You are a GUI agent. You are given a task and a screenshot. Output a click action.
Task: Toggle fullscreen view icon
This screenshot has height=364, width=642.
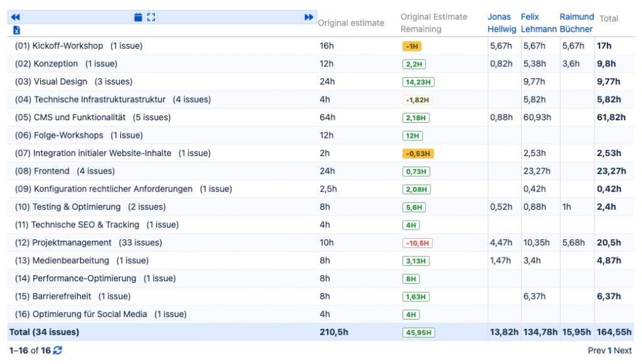point(151,18)
